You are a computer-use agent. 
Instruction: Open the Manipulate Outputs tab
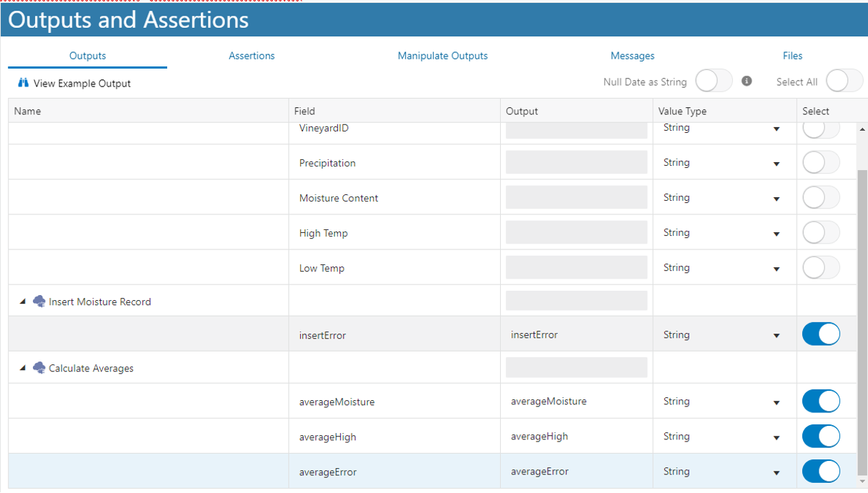pos(442,56)
